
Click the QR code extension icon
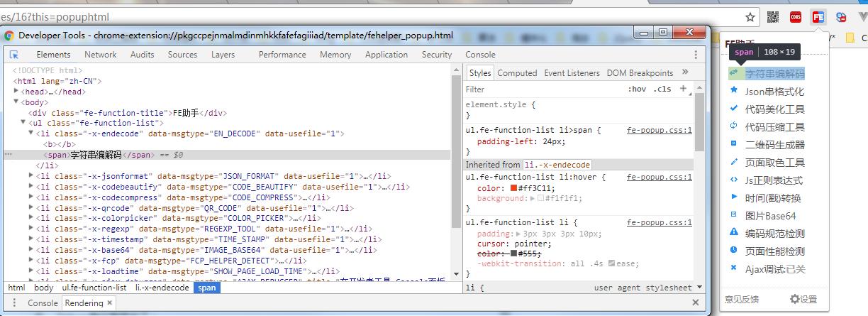tap(773, 17)
